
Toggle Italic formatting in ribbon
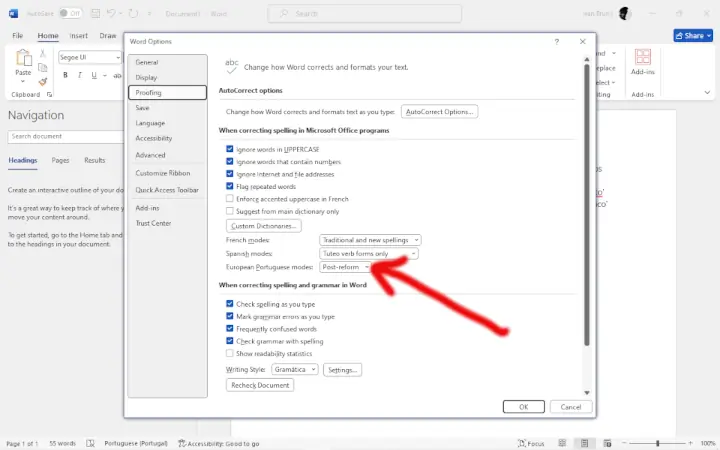click(x=80, y=75)
